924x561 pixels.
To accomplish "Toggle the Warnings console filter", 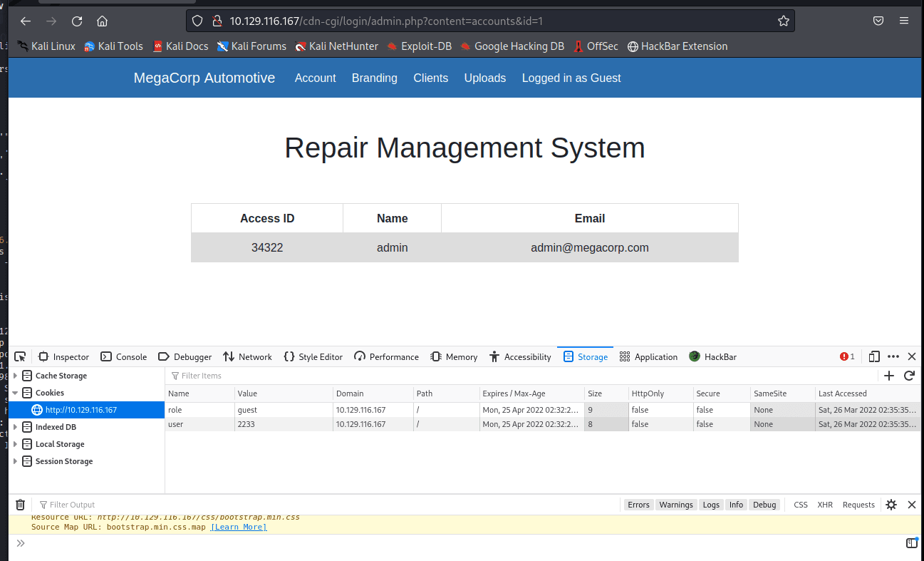I will (675, 505).
